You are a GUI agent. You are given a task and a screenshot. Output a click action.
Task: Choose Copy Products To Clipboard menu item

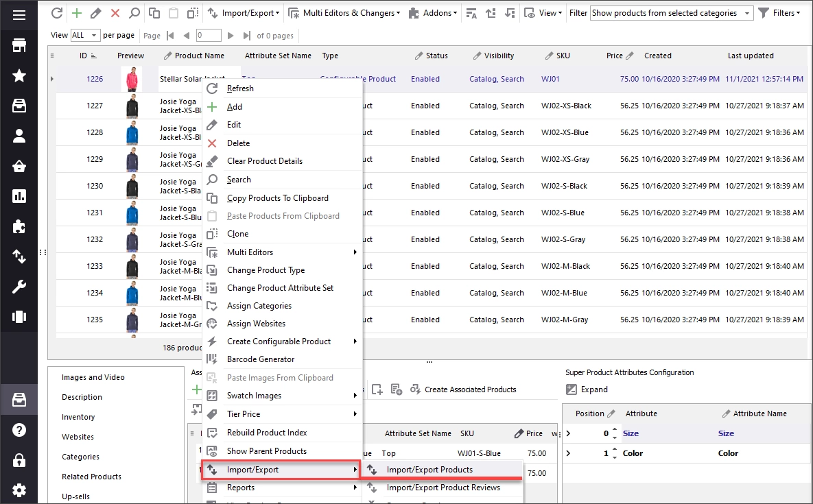tap(282, 198)
